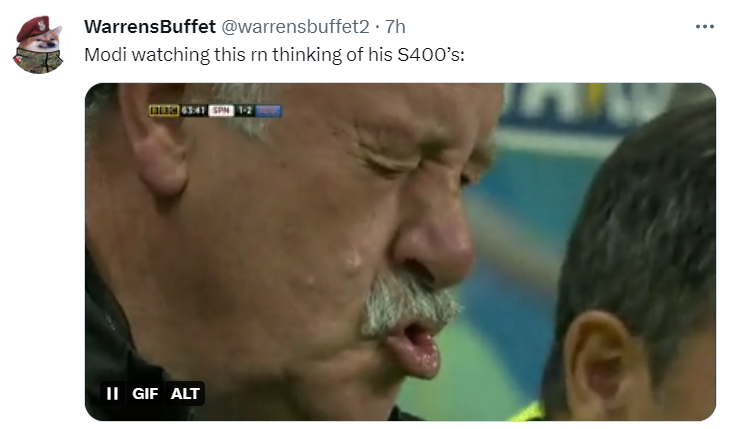
Task: Click the SPN team label in scoreboard
Action: tap(221, 111)
